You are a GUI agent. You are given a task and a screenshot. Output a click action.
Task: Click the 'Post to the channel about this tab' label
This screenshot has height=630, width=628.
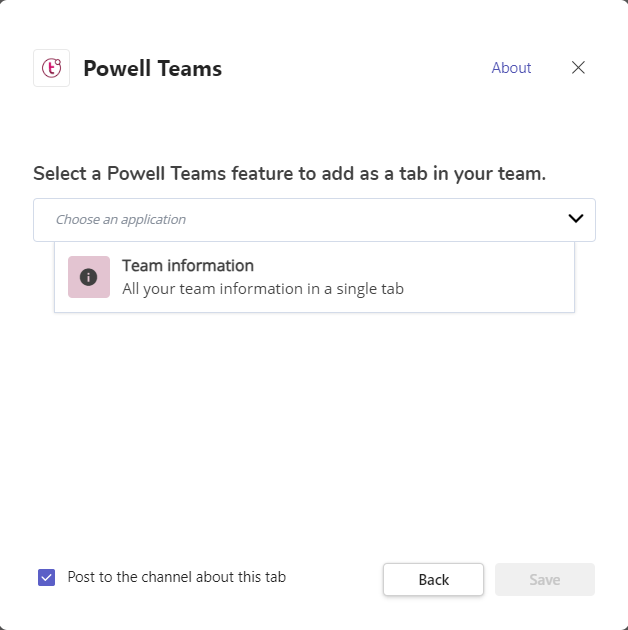point(177,577)
